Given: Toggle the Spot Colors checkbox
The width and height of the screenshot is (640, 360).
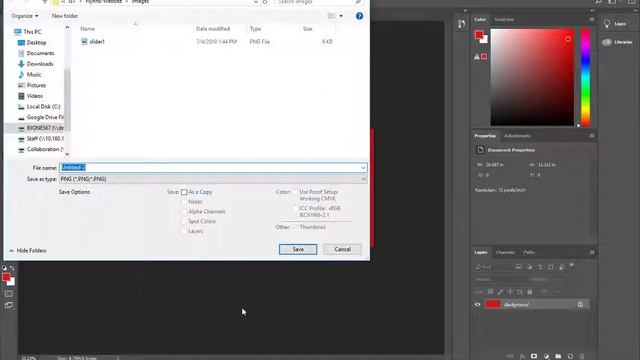Looking at the screenshot, I should coord(184,222).
